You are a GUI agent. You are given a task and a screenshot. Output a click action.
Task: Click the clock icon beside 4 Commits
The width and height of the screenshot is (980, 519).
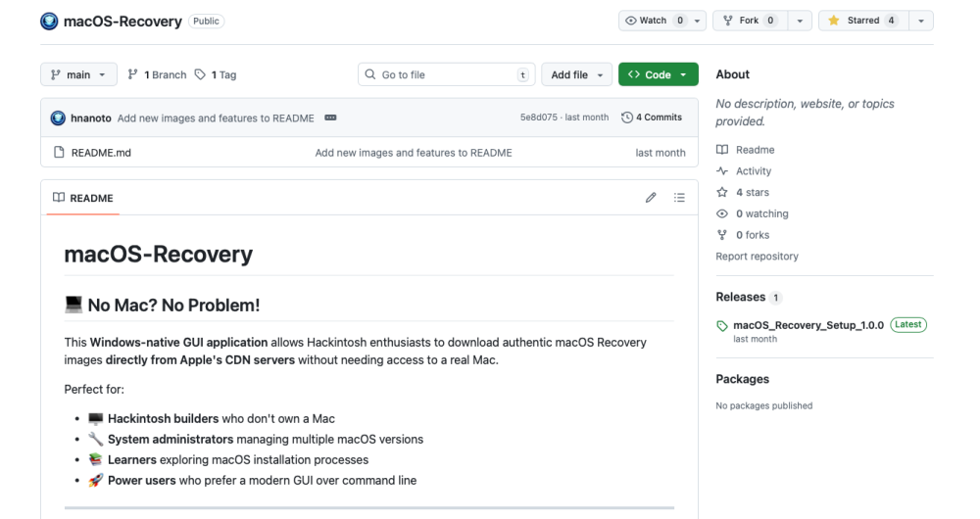coord(627,118)
